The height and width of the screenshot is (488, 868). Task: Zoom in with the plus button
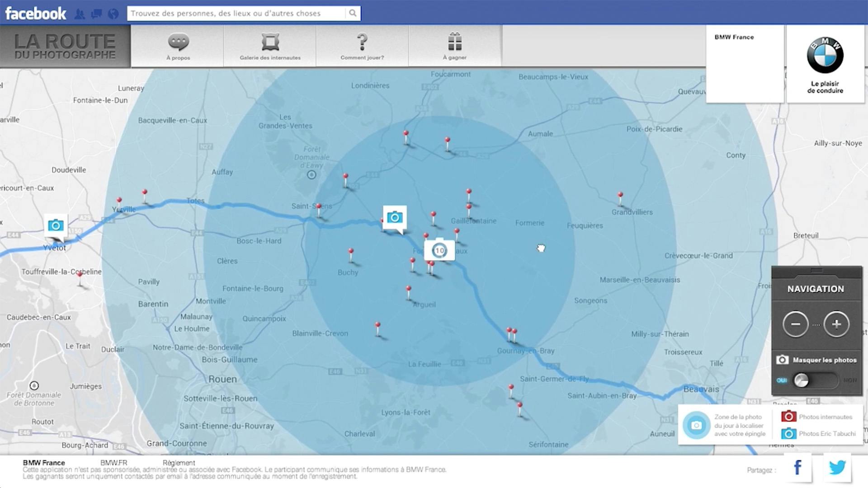(x=836, y=324)
